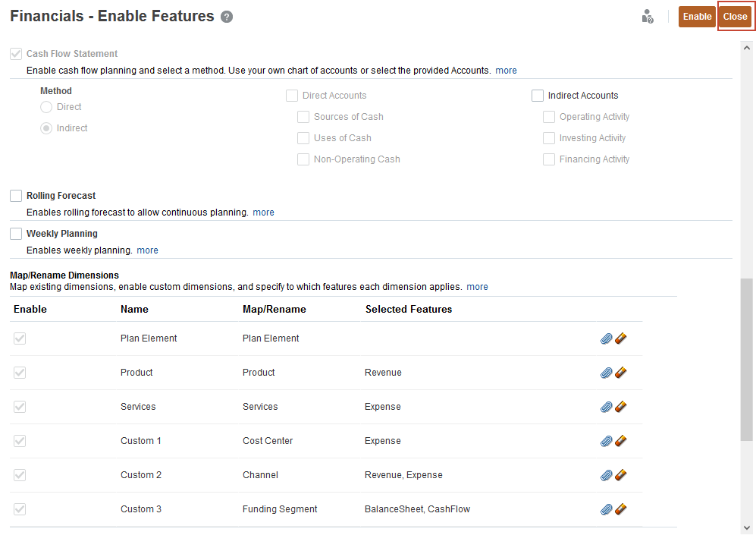Viewport: 756px width, 551px height.
Task: Click the member assignment icon in the header
Action: point(648,16)
